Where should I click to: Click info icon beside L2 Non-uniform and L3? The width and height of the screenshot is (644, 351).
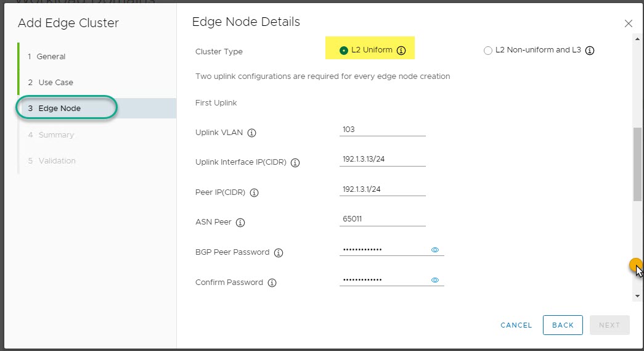(589, 51)
